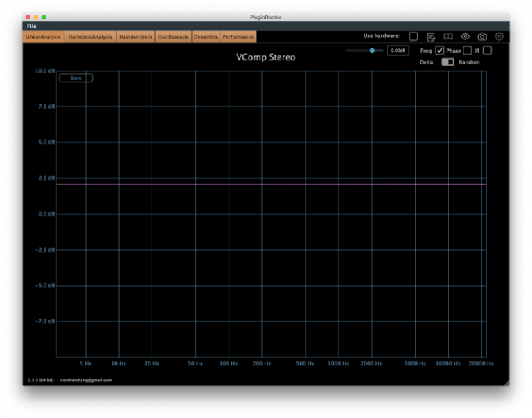Open the Oscilloscope tab

(173, 37)
